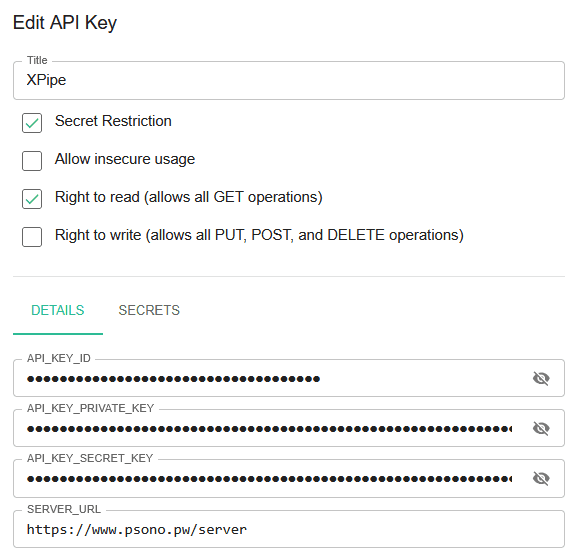Disable the Right to read checkbox
Image resolution: width=572 pixels, height=553 pixels.
[32, 199]
